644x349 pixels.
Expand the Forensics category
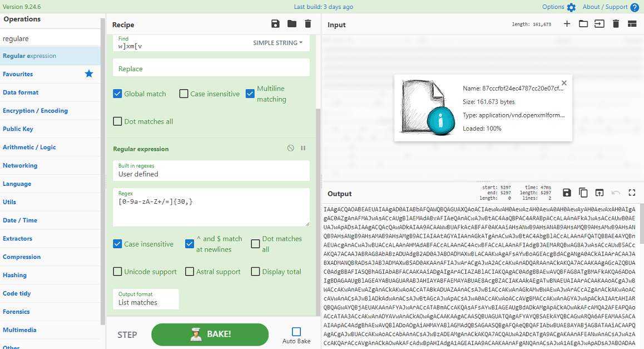pos(50,312)
